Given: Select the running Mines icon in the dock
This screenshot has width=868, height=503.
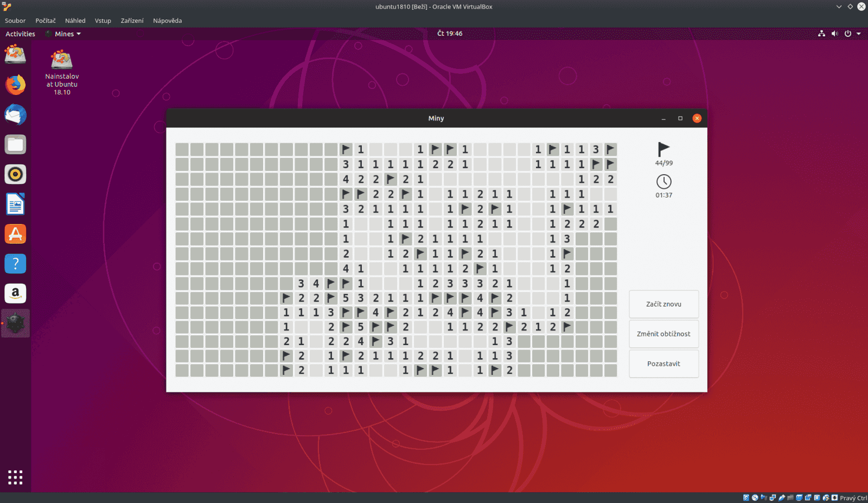Looking at the screenshot, I should [15, 323].
